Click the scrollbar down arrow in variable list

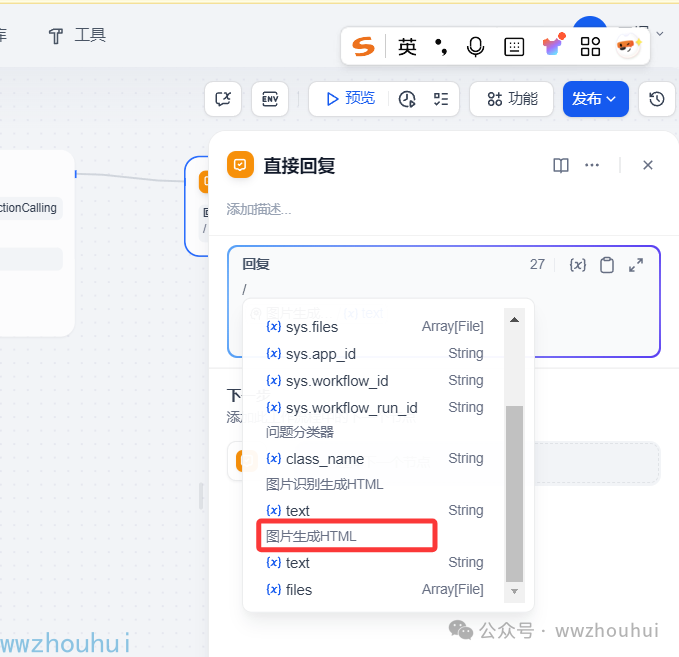coord(514,591)
